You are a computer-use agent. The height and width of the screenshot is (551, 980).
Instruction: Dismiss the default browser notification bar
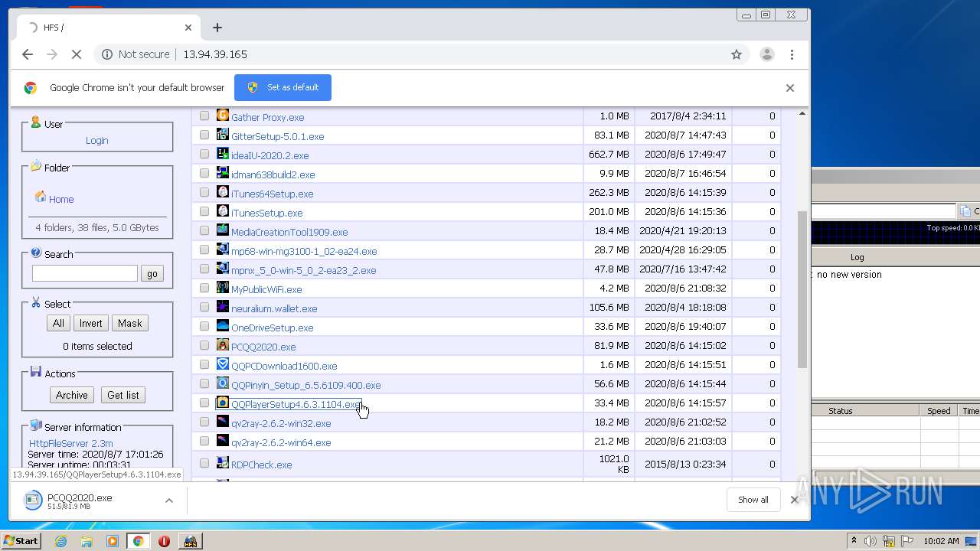(790, 88)
